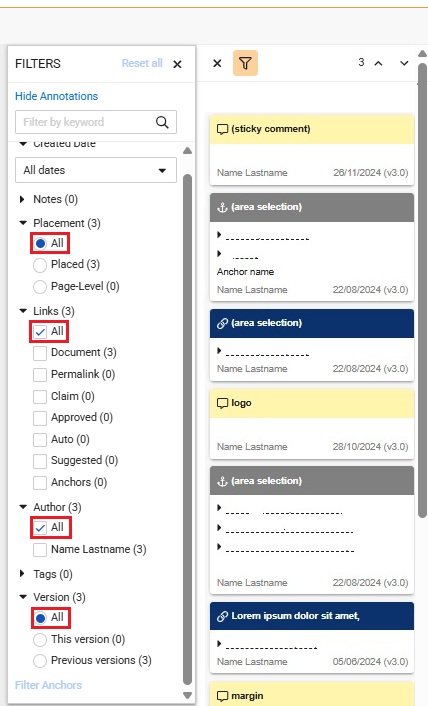Click the search magnifier in keyword filter
The height and width of the screenshot is (706, 428).
click(x=162, y=122)
